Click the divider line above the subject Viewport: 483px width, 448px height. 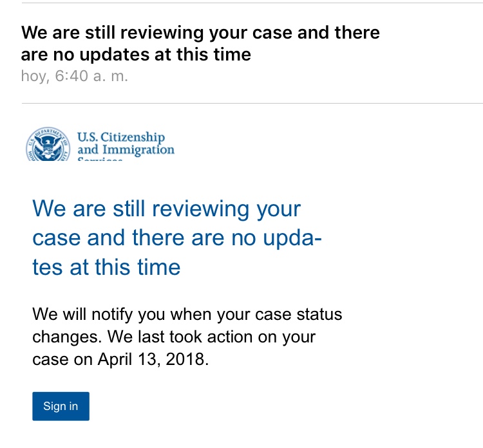[x=252, y=3]
